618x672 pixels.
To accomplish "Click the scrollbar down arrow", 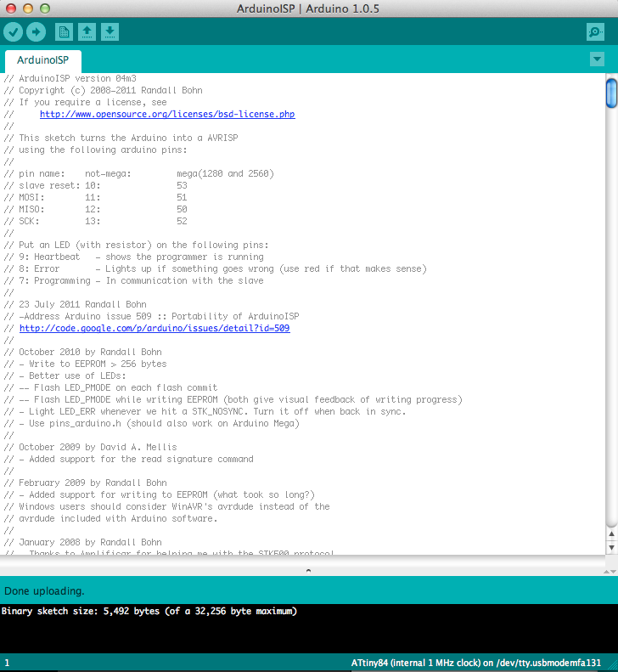I will coord(611,547).
